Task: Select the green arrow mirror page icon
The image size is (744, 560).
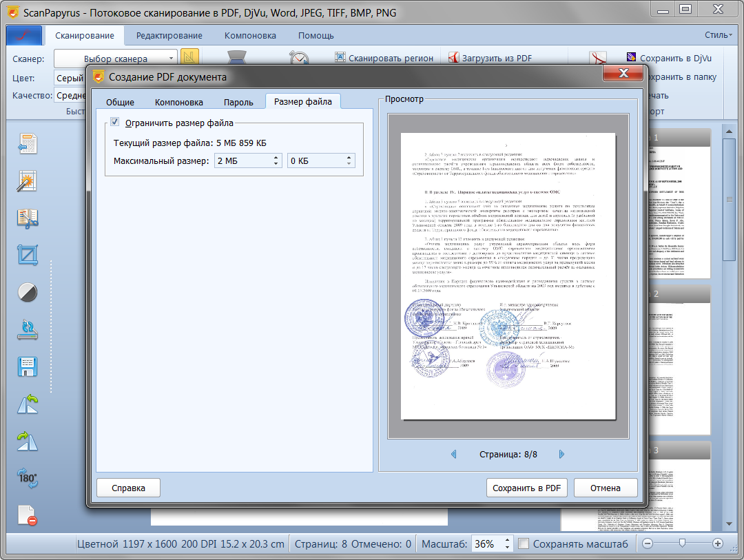Action: pos(28,441)
